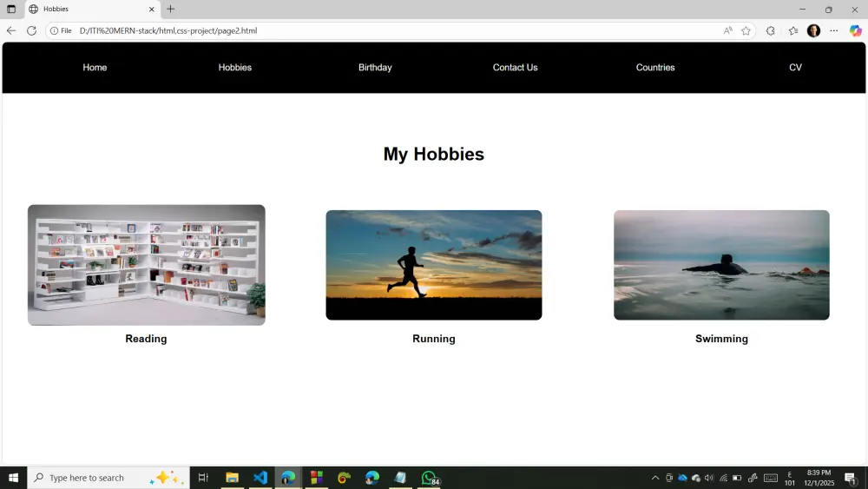This screenshot has width=868, height=489.
Task: Click the My Hobbies heading
Action: 433,154
